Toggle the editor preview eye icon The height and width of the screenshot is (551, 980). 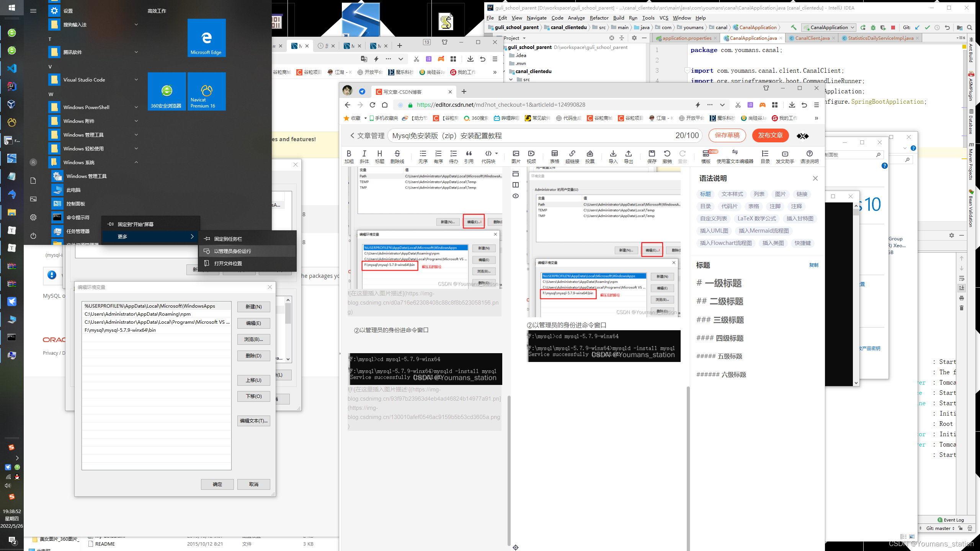point(516,196)
